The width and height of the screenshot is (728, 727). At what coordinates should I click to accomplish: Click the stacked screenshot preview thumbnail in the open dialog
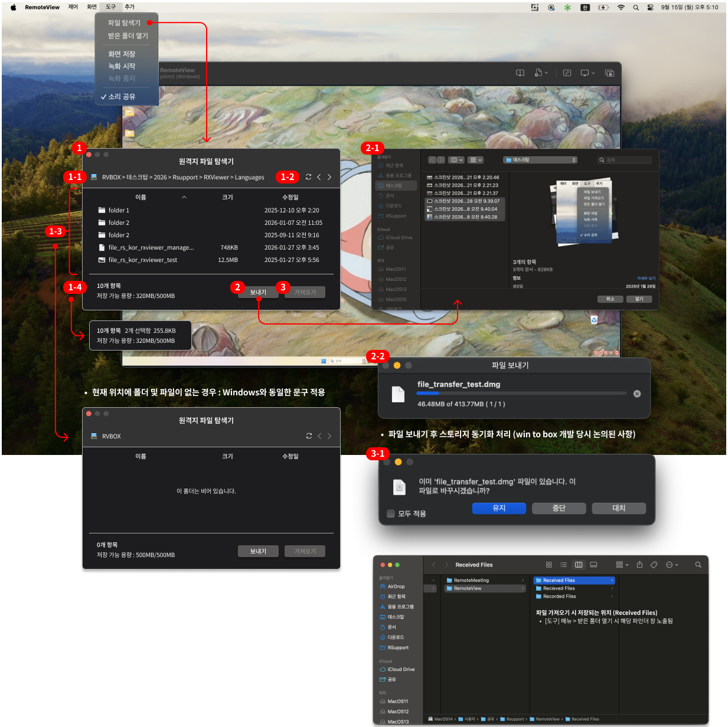[x=585, y=212]
